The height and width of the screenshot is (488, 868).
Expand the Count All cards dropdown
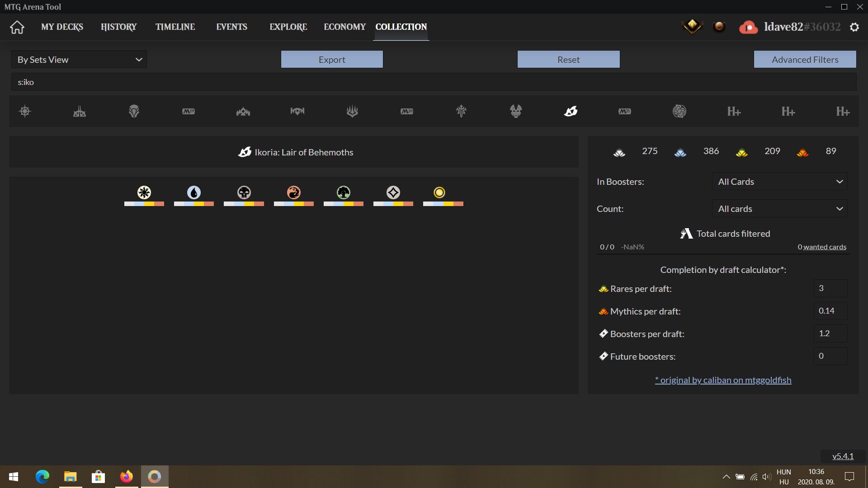point(779,209)
